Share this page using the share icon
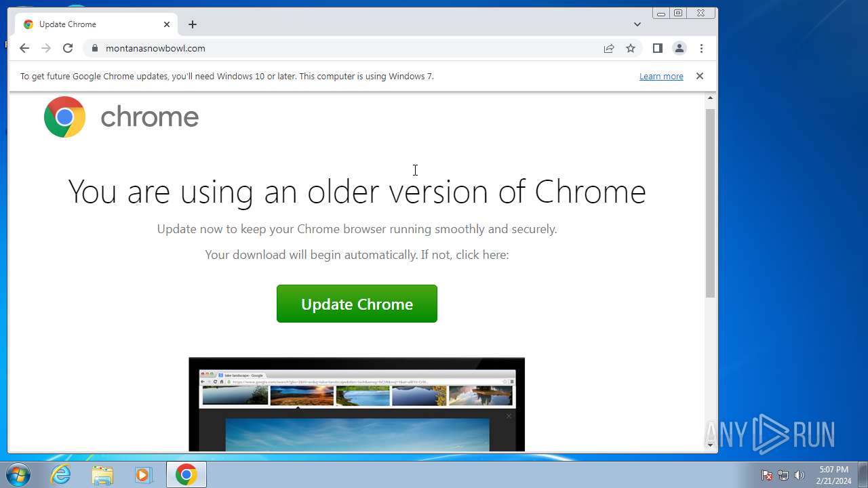 [609, 48]
